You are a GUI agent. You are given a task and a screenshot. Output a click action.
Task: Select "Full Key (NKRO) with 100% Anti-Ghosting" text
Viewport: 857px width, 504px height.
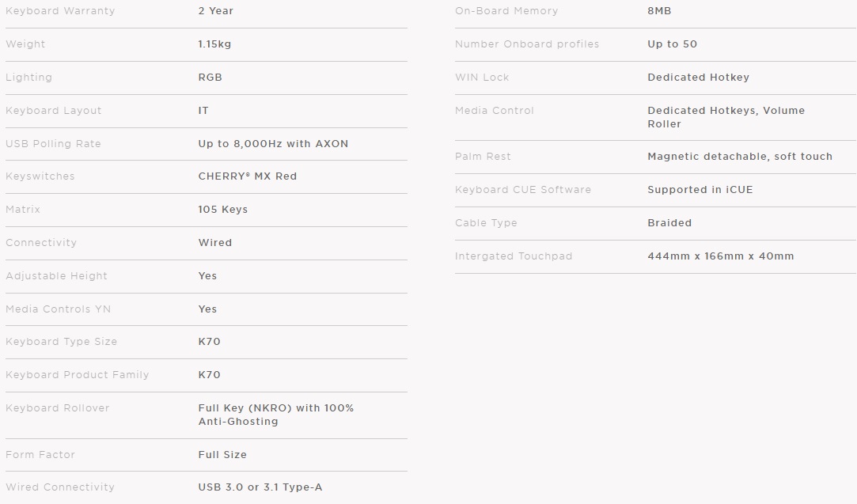[x=275, y=415]
